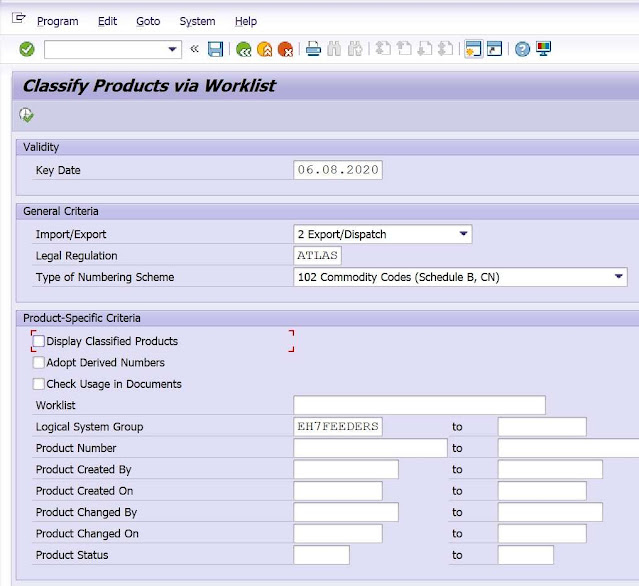The image size is (639, 586).
Task: Expand Type of Numbering Scheme dropdown
Action: tap(619, 277)
